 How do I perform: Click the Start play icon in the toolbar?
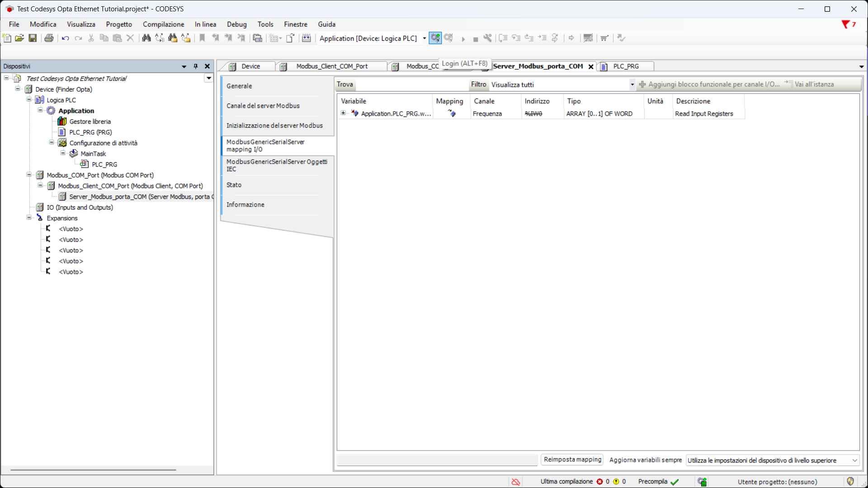463,39
